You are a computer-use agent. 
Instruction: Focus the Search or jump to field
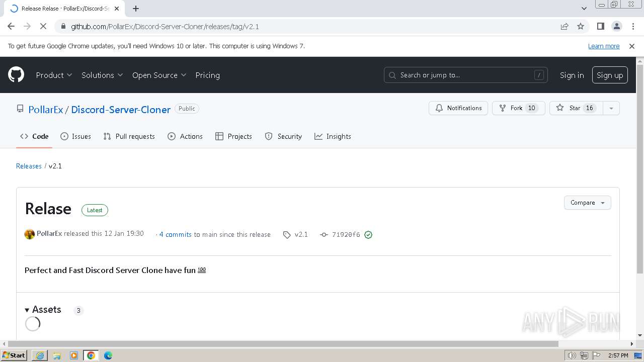(465, 75)
